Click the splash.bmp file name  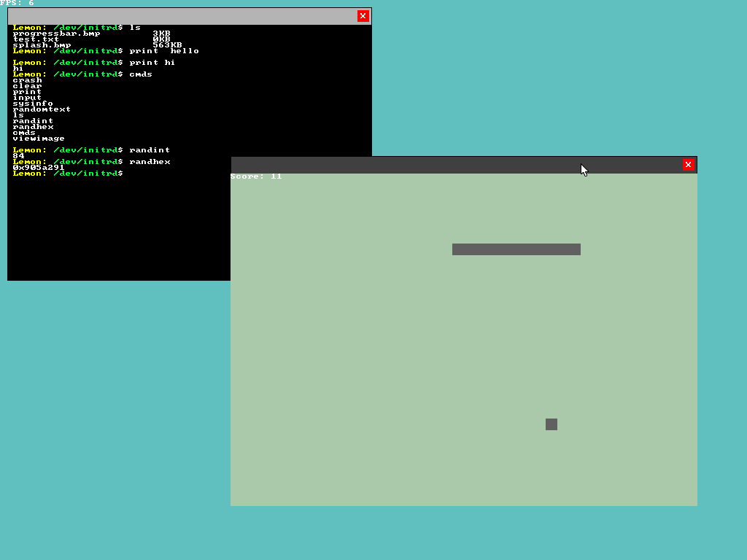click(x=42, y=45)
